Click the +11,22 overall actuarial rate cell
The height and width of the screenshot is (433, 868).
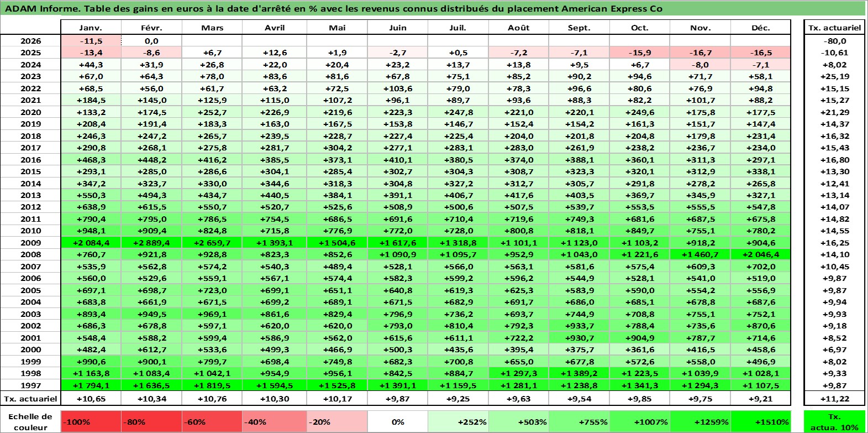(x=835, y=399)
